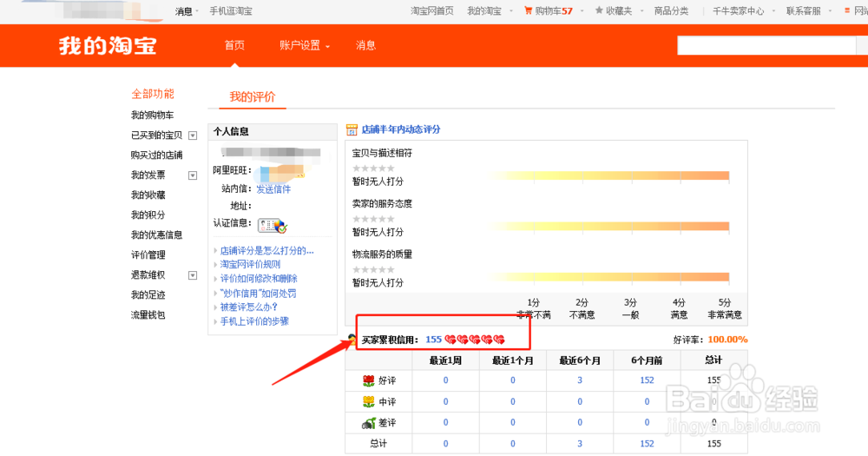
Task: Click 手机逛淘宝 in top bar
Action: click(x=231, y=11)
